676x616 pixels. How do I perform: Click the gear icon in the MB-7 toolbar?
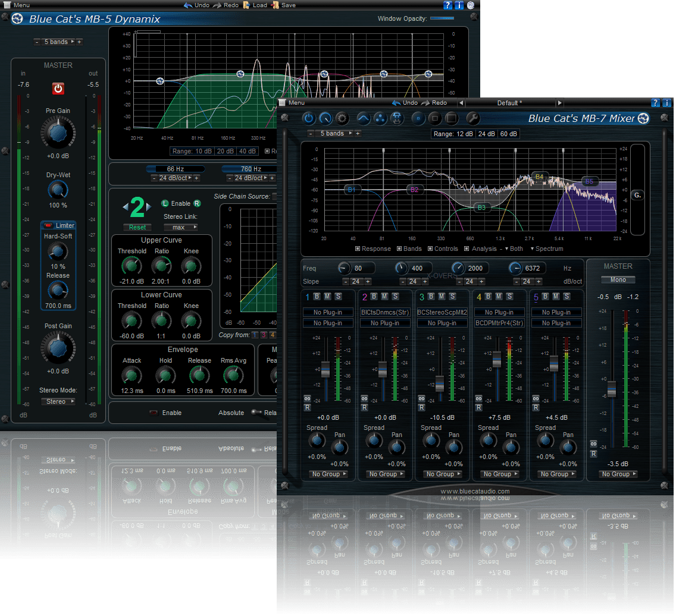[x=341, y=118]
